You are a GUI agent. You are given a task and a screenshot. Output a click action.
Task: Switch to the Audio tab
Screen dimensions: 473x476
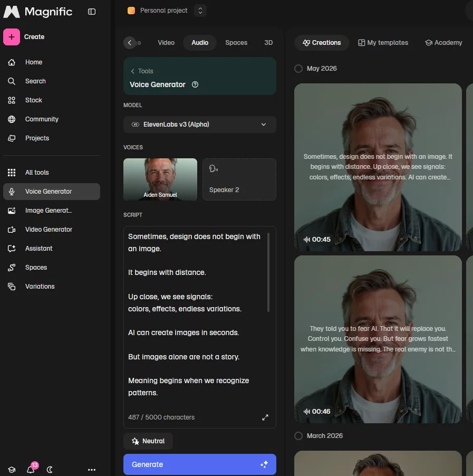coord(200,43)
